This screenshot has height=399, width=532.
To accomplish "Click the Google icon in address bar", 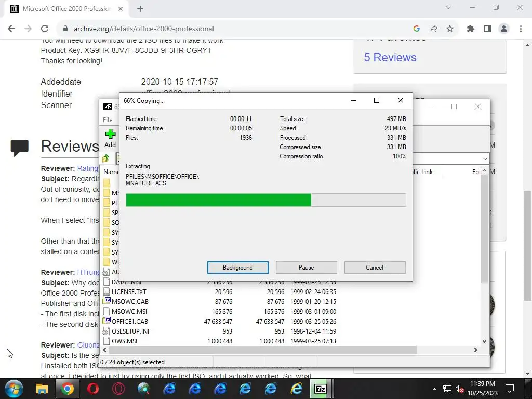I will tap(417, 29).
